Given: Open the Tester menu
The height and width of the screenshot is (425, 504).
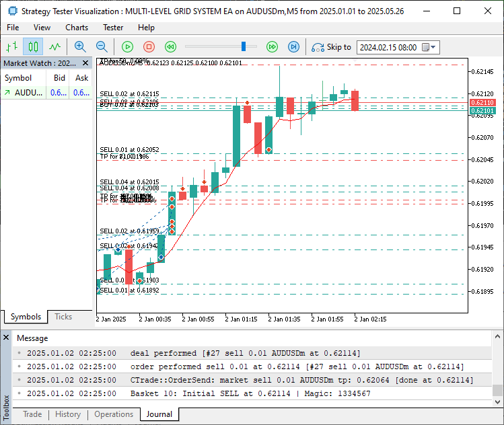Looking at the screenshot, I should (112, 28).
